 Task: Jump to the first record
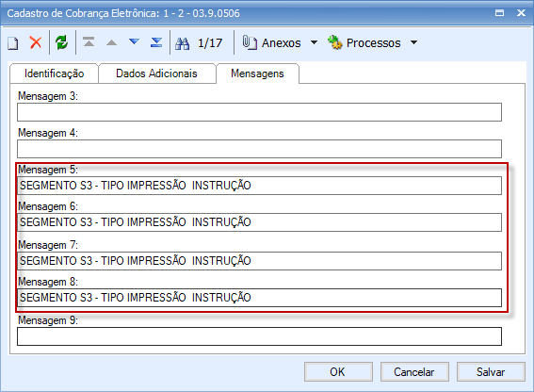pos(89,42)
